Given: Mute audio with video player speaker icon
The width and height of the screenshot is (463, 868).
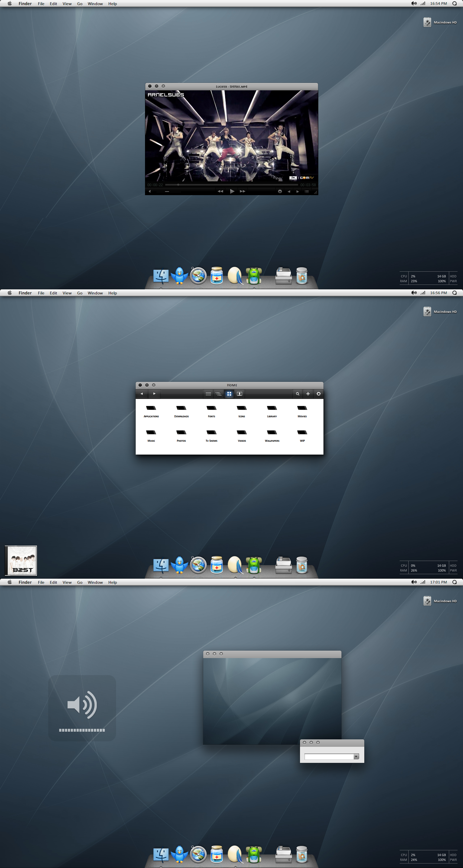Looking at the screenshot, I should tap(150, 191).
